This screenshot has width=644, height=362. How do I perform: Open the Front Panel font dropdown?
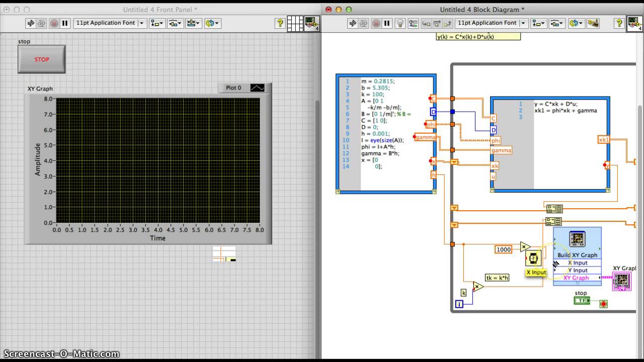coord(110,23)
